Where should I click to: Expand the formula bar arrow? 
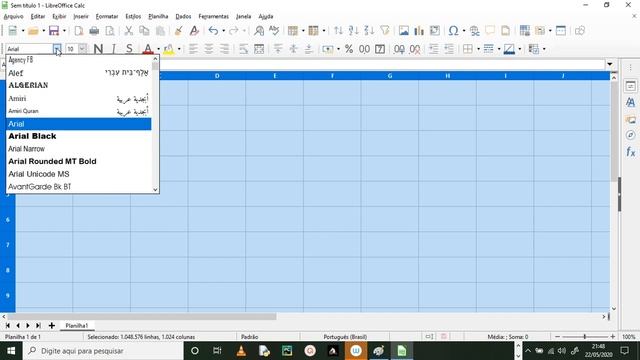click(609, 64)
